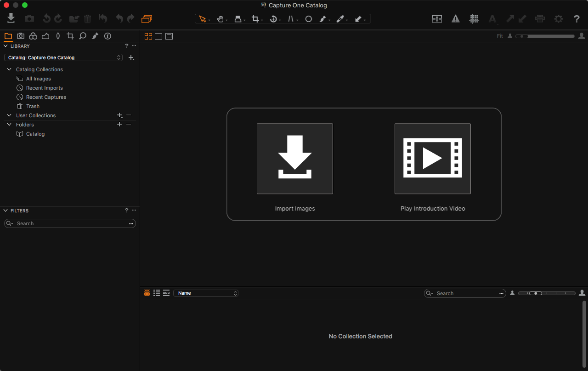Click the Edit Selected Variants panel icon
This screenshot has height=371, width=588.
coord(437,19)
